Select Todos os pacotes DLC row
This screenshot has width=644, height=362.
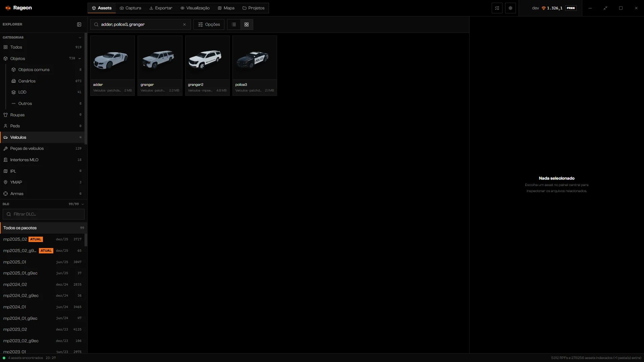[x=44, y=228]
